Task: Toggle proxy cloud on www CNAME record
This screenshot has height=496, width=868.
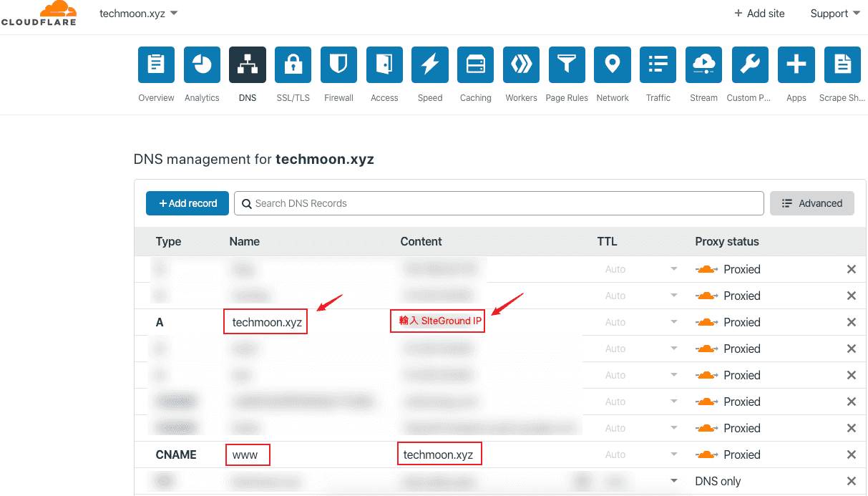Action: pyautogui.click(x=707, y=454)
